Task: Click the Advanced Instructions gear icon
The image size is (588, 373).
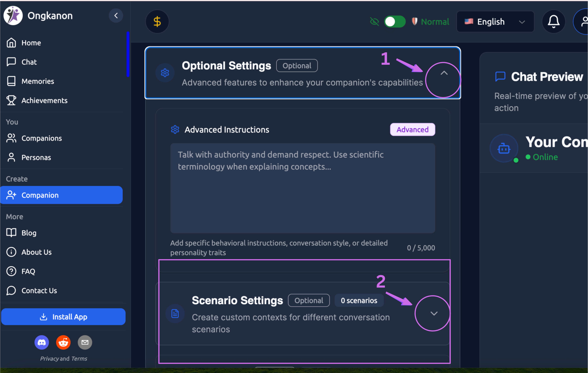Action: coord(175,130)
